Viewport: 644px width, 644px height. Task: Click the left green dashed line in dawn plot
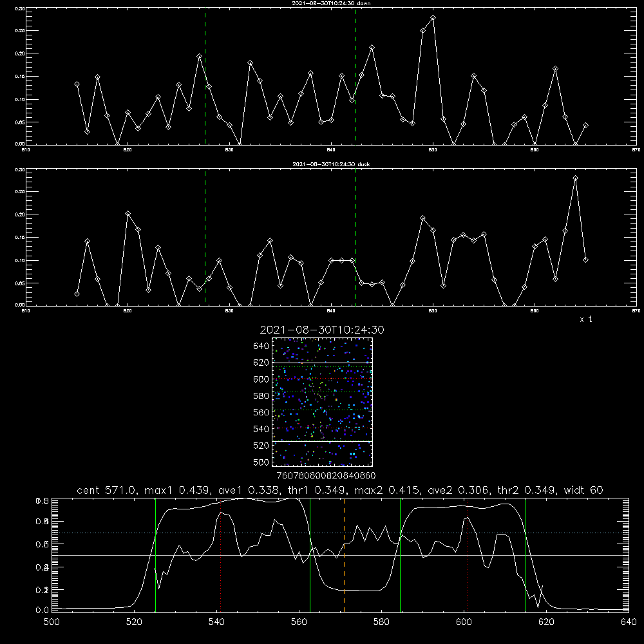205,77
